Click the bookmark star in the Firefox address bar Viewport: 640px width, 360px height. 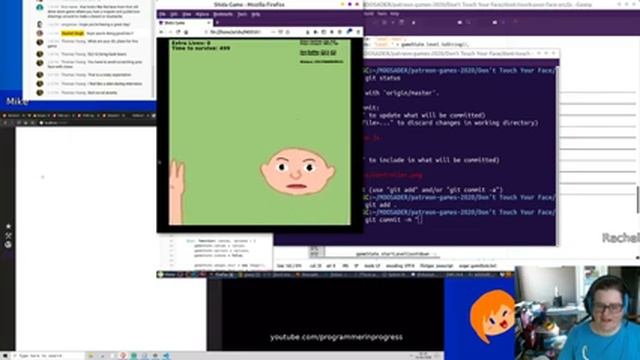tap(287, 32)
